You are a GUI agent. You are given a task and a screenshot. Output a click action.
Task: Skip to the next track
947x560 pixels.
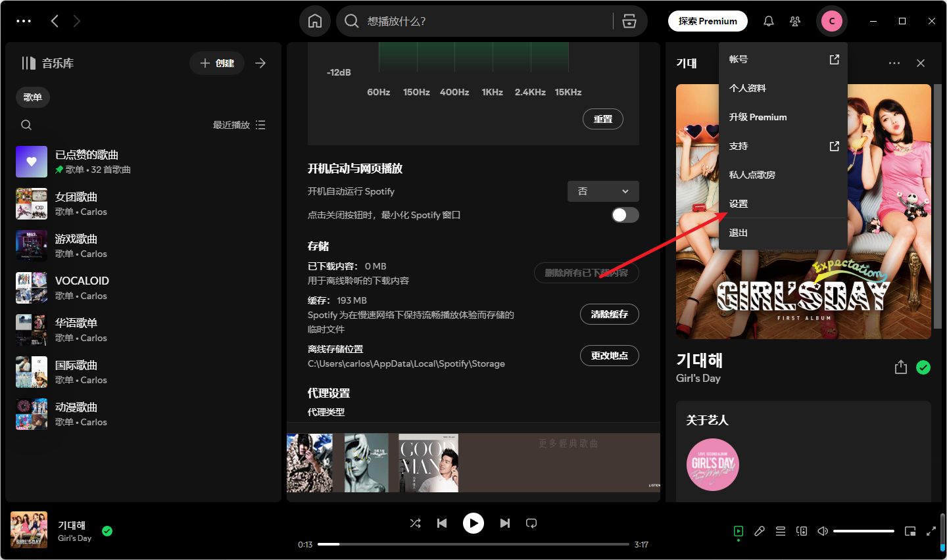(505, 523)
